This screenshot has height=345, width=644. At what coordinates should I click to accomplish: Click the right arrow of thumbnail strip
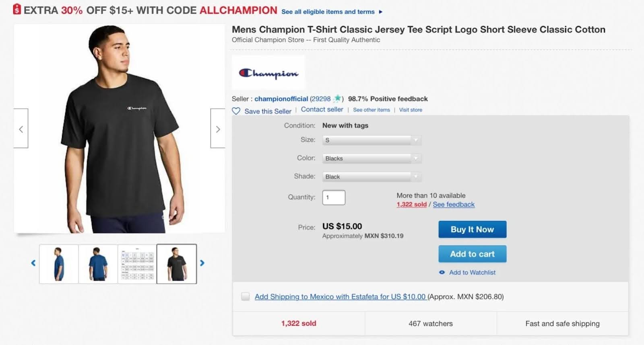click(202, 263)
